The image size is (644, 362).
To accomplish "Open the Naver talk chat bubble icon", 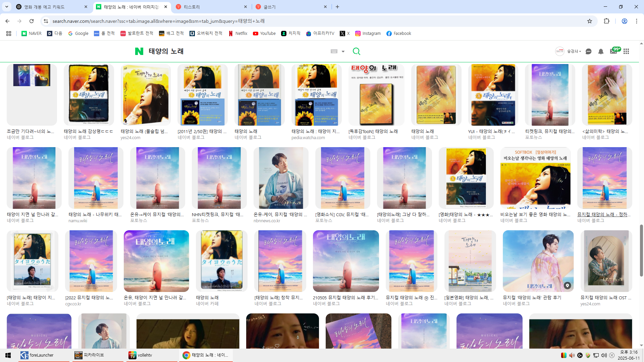I will (x=588, y=51).
